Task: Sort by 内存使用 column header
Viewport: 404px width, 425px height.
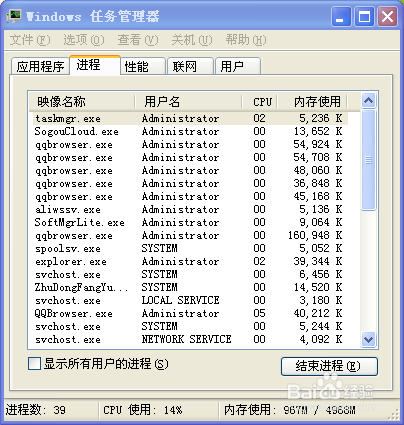Action: click(x=313, y=101)
